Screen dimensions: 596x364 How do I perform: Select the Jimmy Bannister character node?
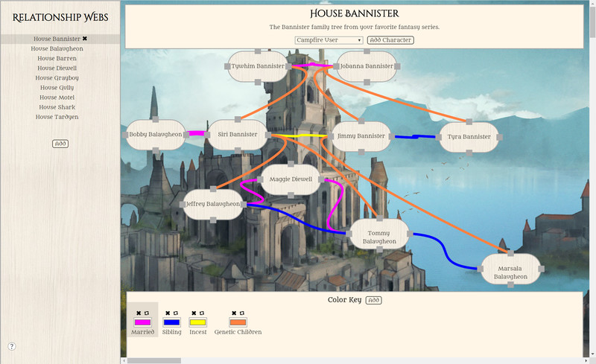361,136
